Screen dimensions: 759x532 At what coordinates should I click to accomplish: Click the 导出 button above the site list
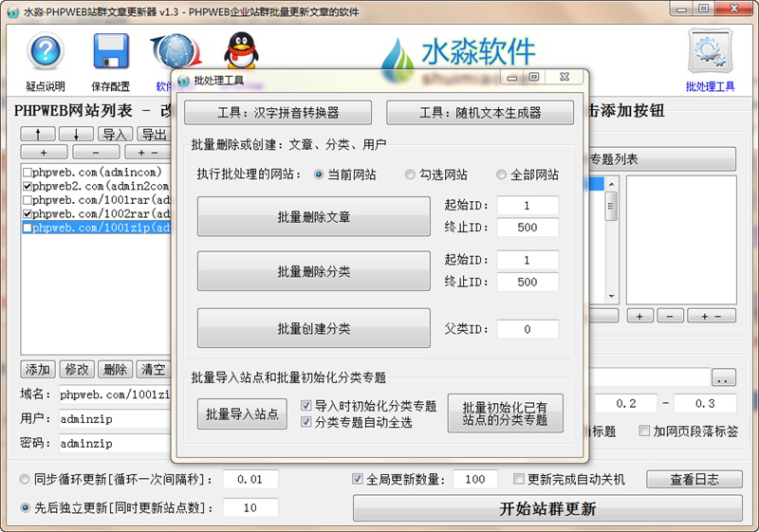(154, 134)
